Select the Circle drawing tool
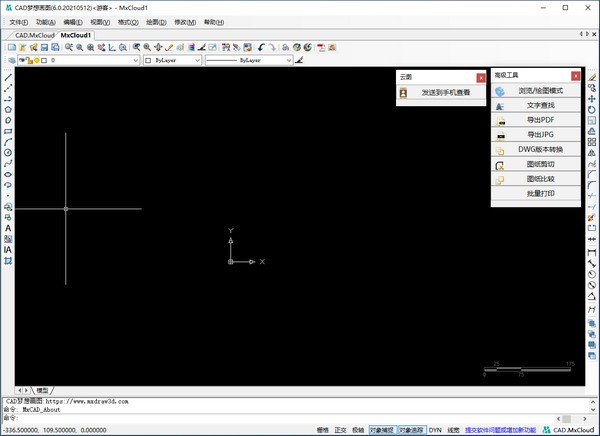 (x=8, y=153)
